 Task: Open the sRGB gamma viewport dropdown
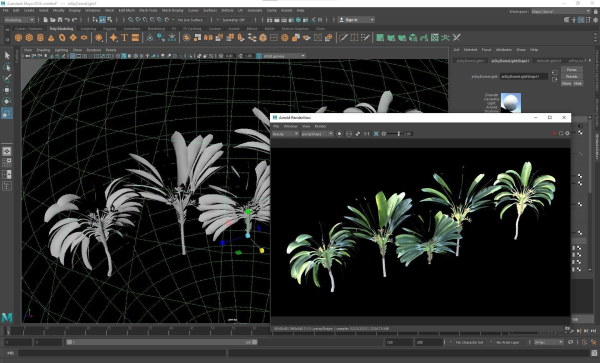(284, 56)
